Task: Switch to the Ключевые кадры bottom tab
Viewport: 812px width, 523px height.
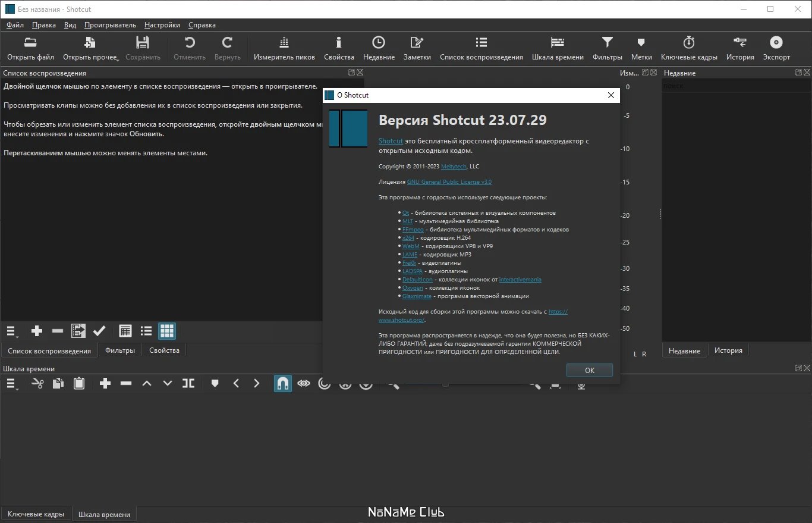Action: [x=36, y=514]
